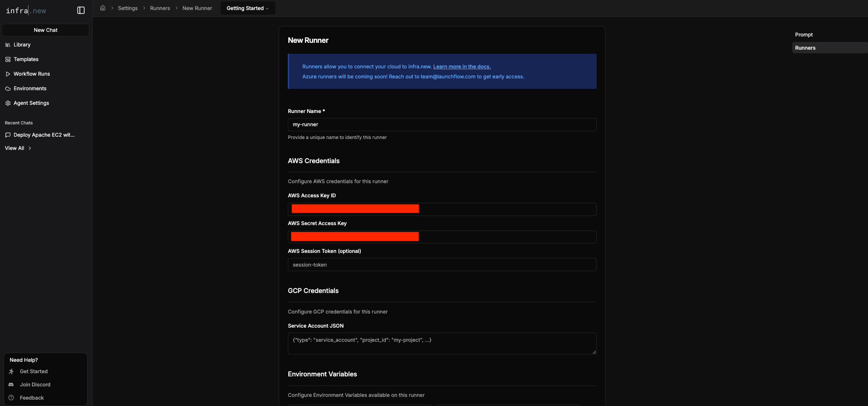Click the Environments cloud icon
Image resolution: width=868 pixels, height=406 pixels.
8,88
